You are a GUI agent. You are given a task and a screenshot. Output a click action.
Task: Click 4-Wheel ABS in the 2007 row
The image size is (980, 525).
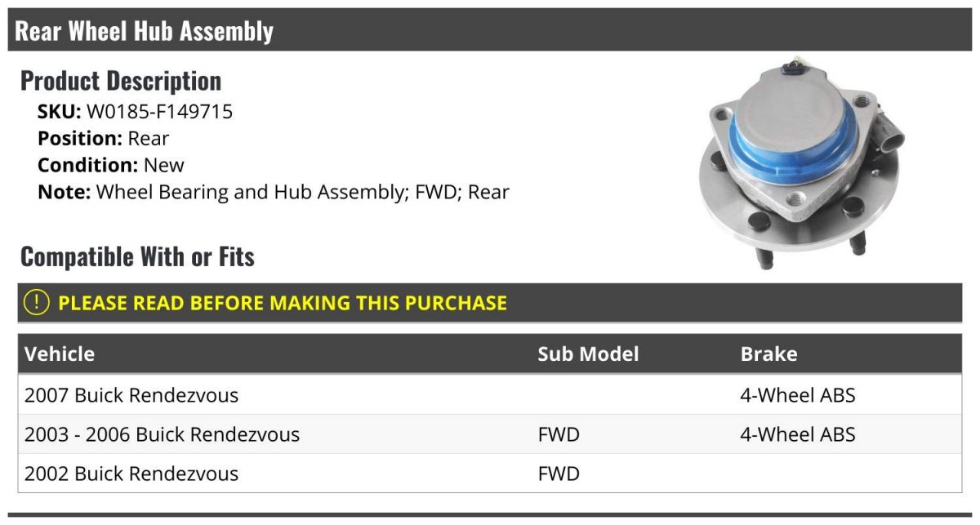(797, 395)
